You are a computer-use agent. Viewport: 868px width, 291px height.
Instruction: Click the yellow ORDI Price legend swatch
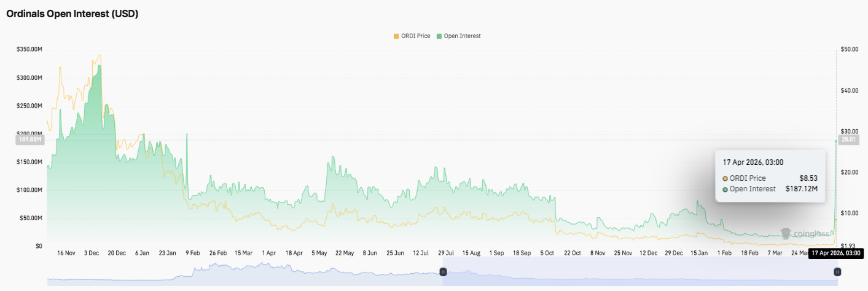point(396,36)
